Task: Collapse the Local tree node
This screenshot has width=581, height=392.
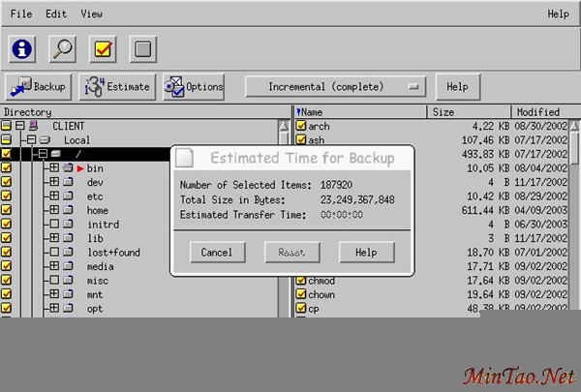Action: click(32, 139)
